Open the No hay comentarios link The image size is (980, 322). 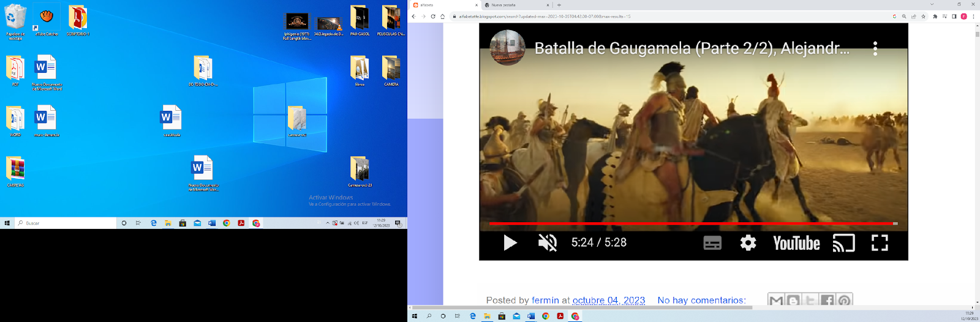701,300
